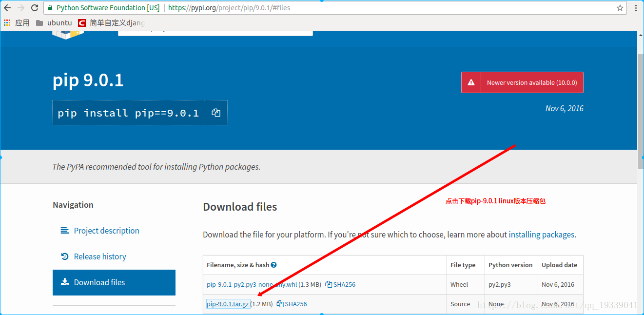Click the PyPI search box
The width and height of the screenshot is (644, 315).
point(215,32)
